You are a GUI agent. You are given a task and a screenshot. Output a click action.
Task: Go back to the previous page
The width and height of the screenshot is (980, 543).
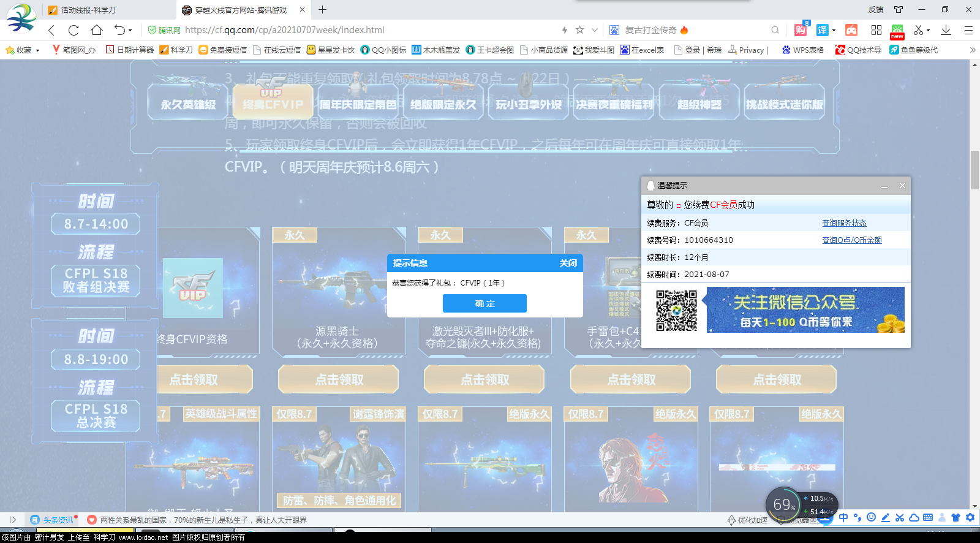(51, 30)
